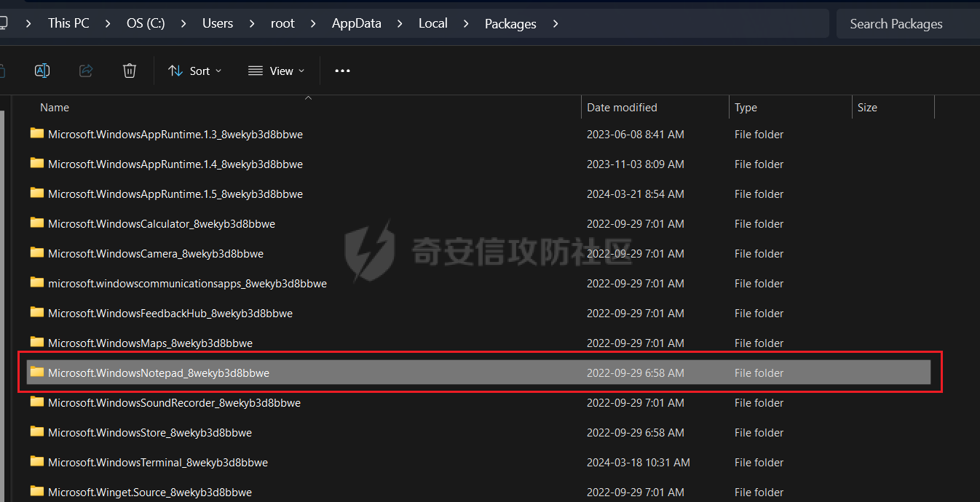Select Microsoft.WindowsAppRuntime.1.4_8wekyb3d8bbwe folder
This screenshot has width=980, height=502.
tap(479, 164)
